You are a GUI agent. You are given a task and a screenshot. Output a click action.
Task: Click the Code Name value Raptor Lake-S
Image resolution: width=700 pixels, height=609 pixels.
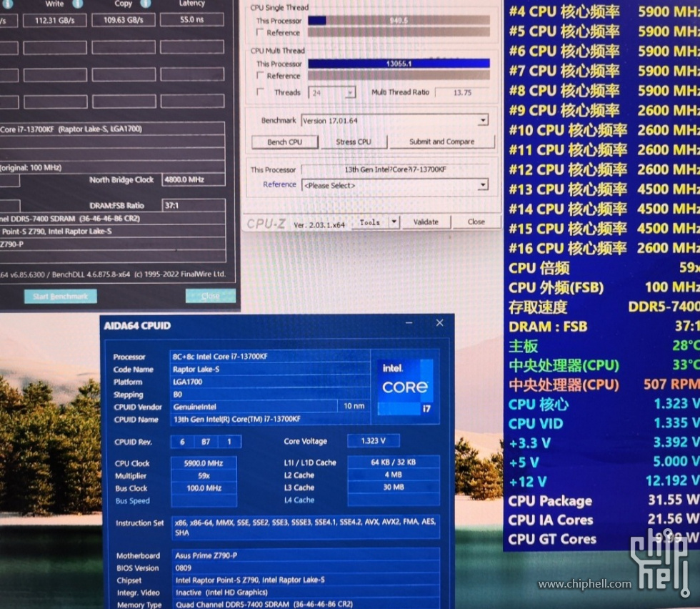coord(270,369)
